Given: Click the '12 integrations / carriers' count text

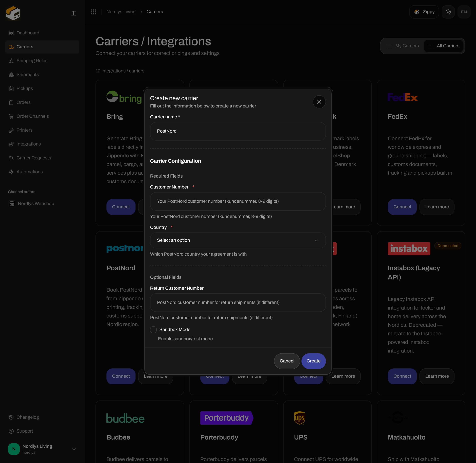Looking at the screenshot, I should (x=120, y=71).
